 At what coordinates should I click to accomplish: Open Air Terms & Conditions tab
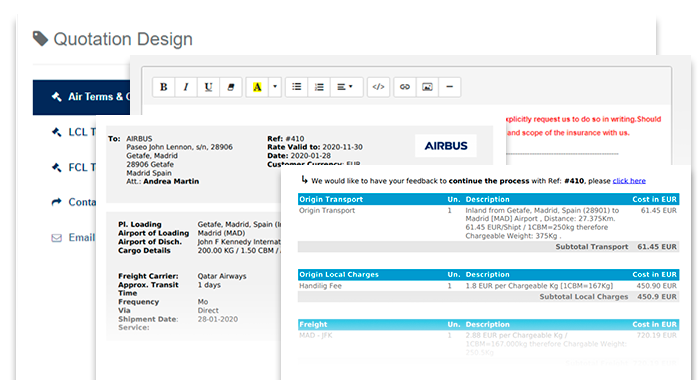click(x=81, y=97)
